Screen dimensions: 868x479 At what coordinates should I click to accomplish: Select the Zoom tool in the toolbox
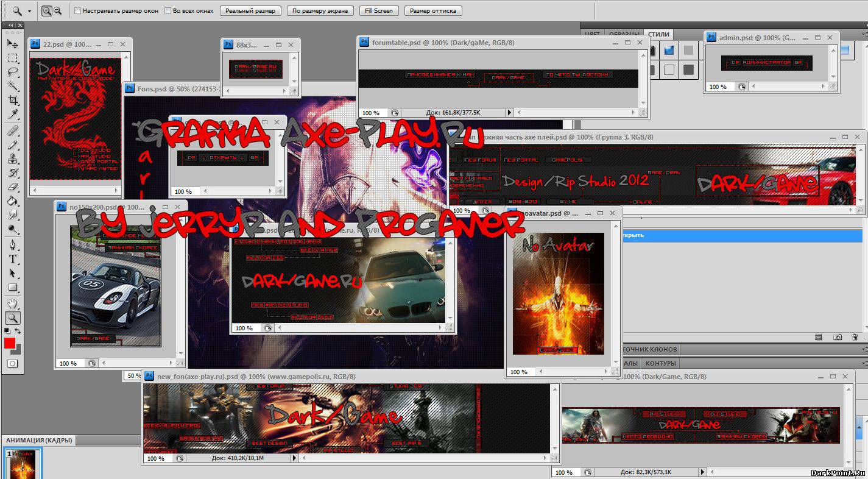(12, 318)
